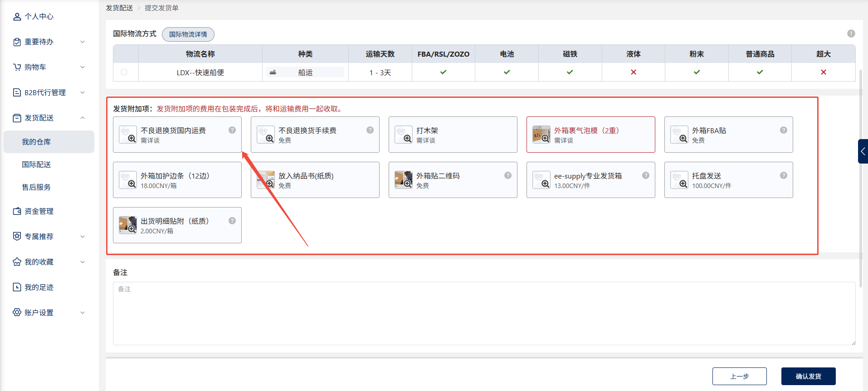Open 资金管理 menu item
Screen dimensions: 868x391
pyautogui.click(x=39, y=212)
